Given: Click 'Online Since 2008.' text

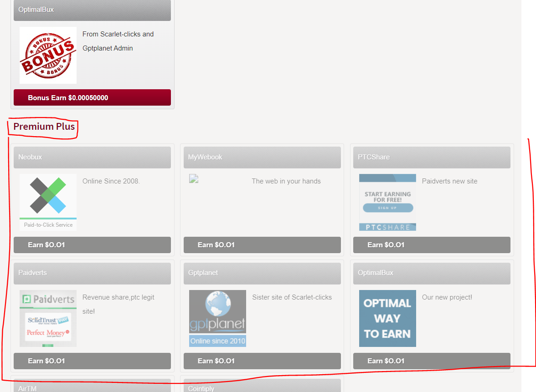Looking at the screenshot, I should (111, 181).
